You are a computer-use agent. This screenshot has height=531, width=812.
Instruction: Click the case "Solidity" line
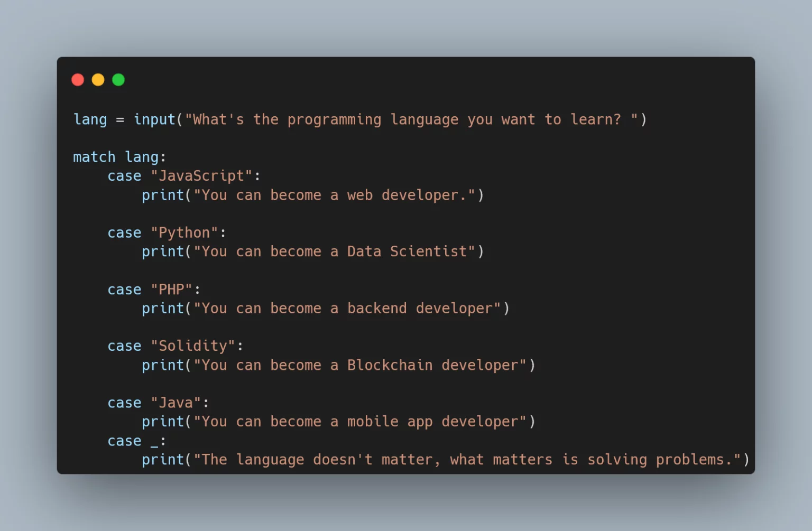tap(176, 346)
